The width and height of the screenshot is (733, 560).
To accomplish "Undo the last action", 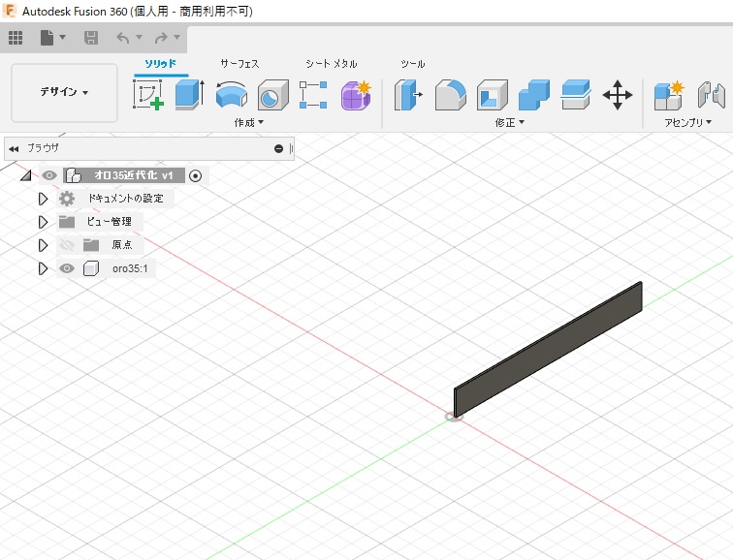I will click(122, 38).
